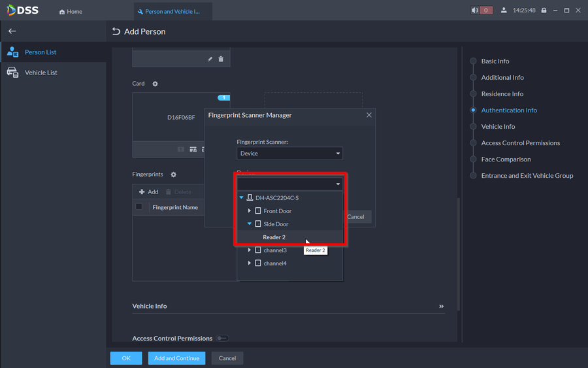Go to the Home tab
The image size is (588, 368).
pos(71,12)
